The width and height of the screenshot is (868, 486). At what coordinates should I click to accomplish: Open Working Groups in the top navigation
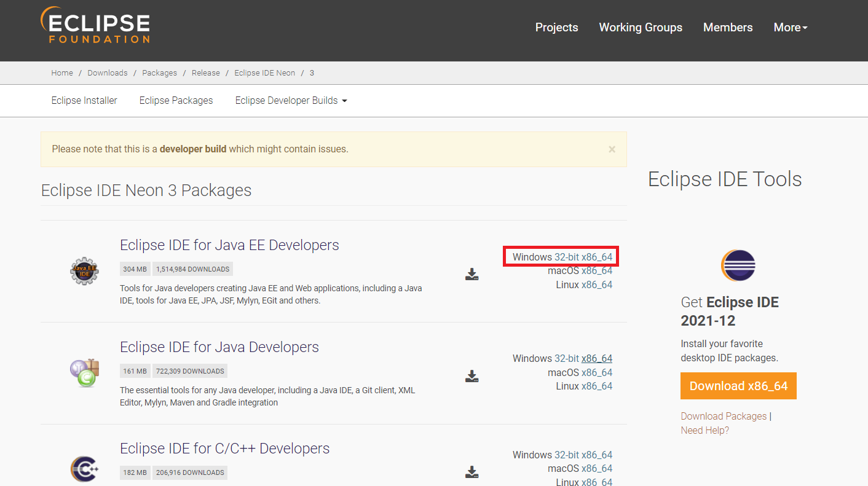coord(641,27)
